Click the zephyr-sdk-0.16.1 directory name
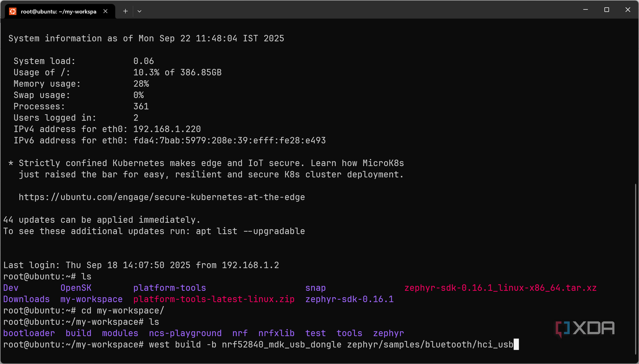This screenshot has width=639, height=364. pos(349,299)
